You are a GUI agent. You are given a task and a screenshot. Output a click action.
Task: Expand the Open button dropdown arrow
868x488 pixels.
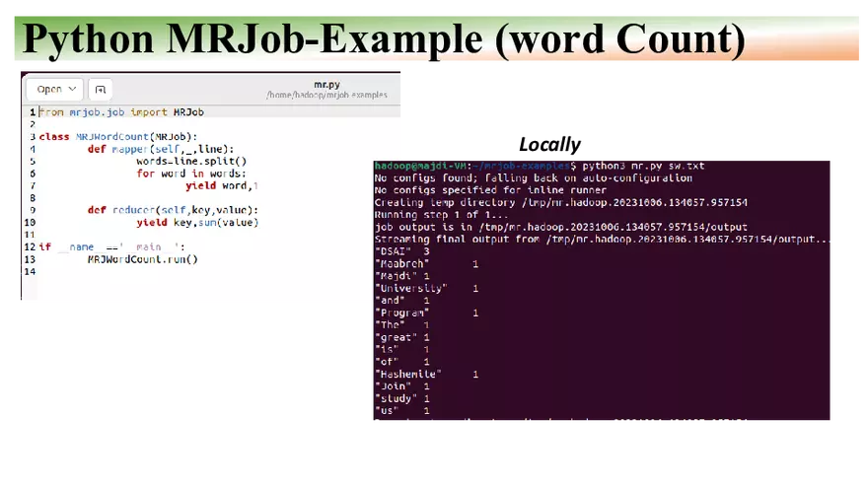72,89
